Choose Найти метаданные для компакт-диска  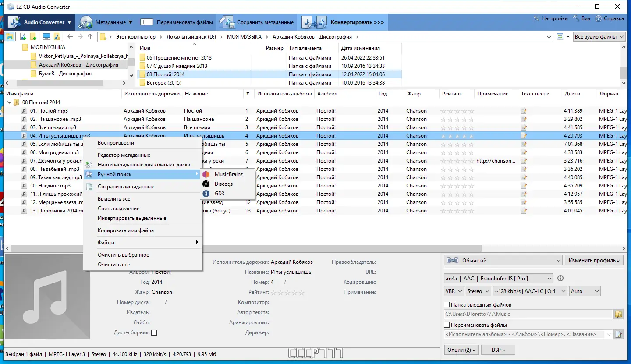tap(144, 165)
